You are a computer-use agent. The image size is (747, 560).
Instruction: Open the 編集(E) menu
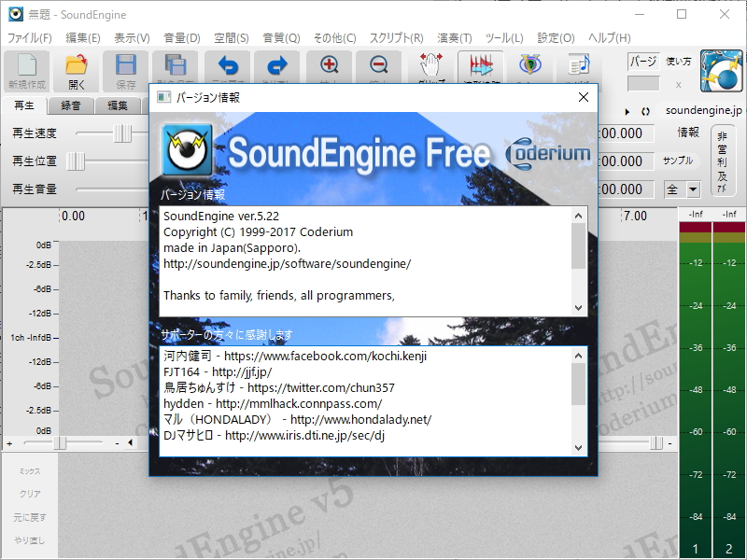(83, 38)
